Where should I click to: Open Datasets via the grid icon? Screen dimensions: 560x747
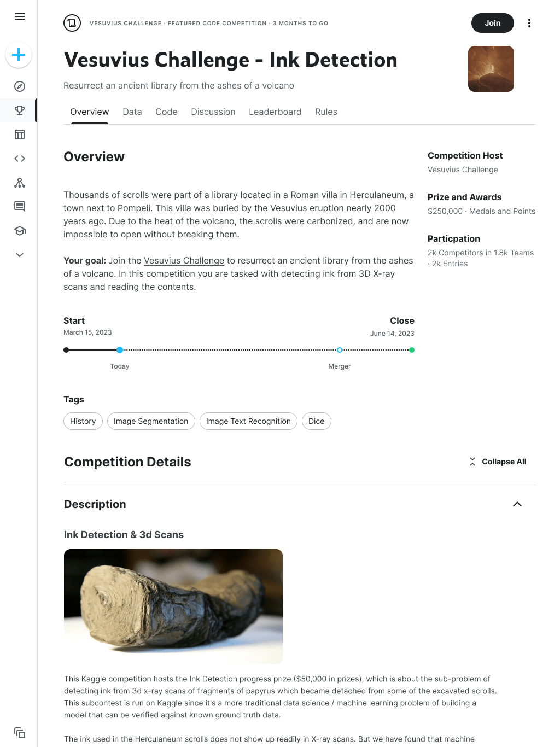point(19,134)
